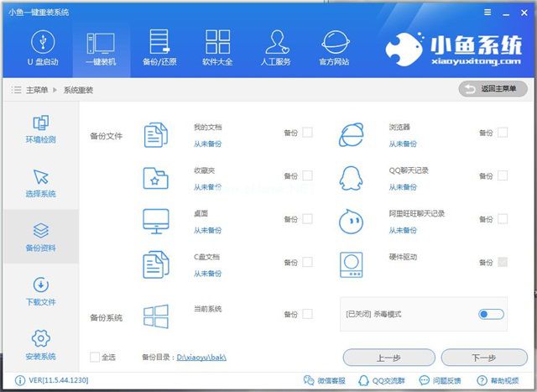Click the breadcrumb list icon beside 主菜单

[16, 90]
